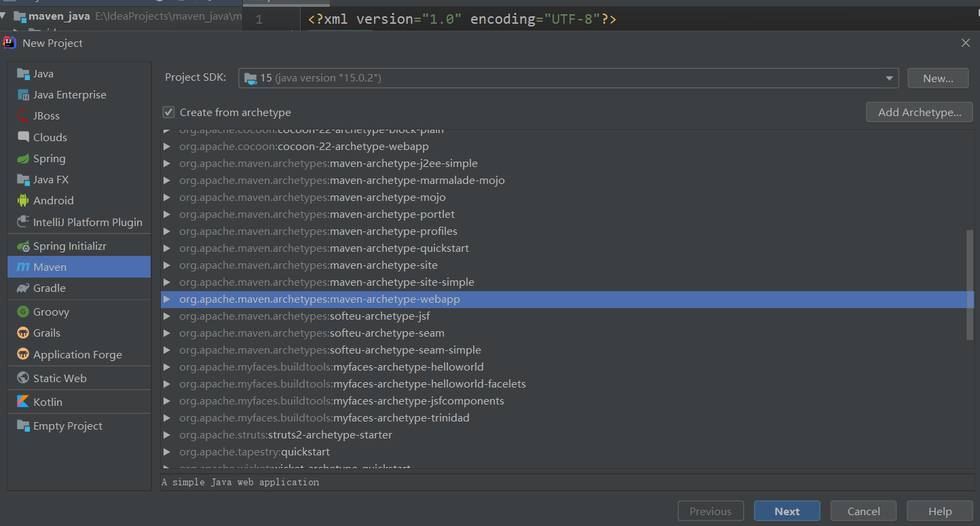The height and width of the screenshot is (526, 980).
Task: Click line number 1 in editor gutter
Action: 259,20
